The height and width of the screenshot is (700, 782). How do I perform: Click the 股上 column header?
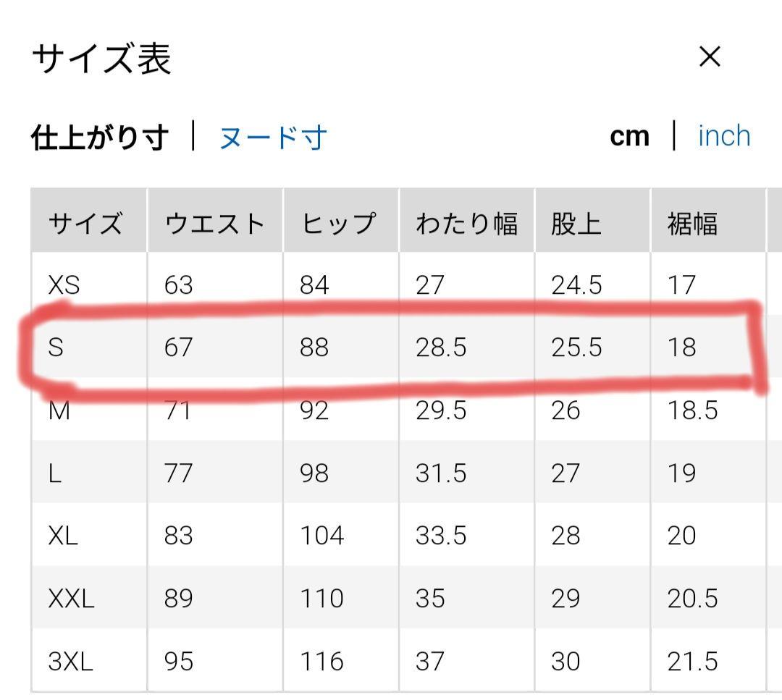pos(576,224)
